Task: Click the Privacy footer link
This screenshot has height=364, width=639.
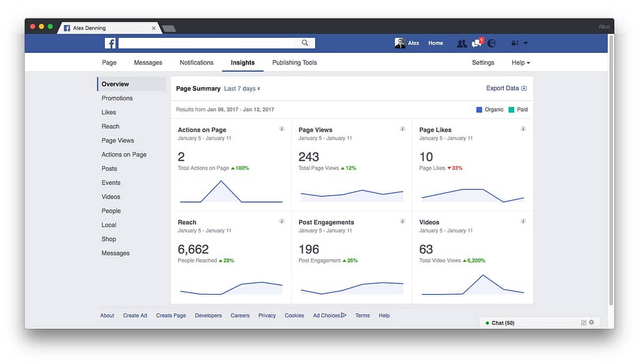Action: pyautogui.click(x=267, y=315)
